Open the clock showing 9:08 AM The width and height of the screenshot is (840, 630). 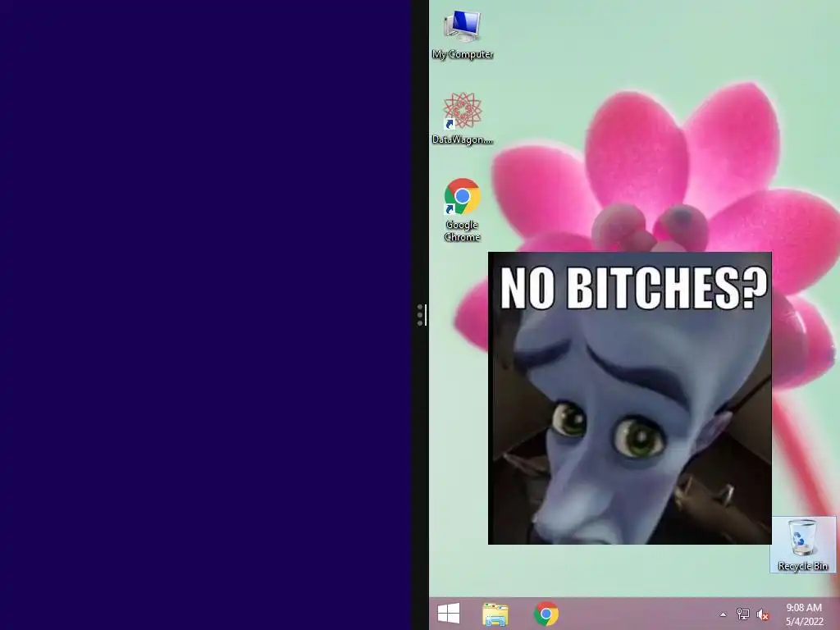804,614
